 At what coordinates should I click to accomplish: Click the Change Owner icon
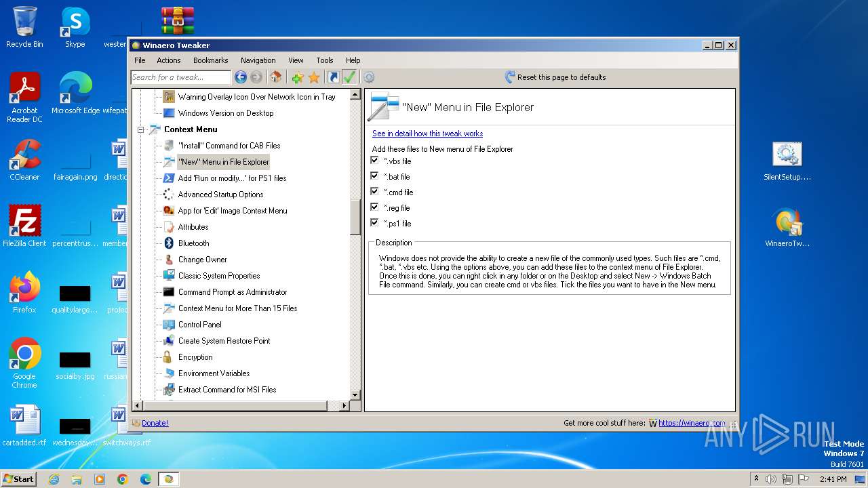[169, 260]
